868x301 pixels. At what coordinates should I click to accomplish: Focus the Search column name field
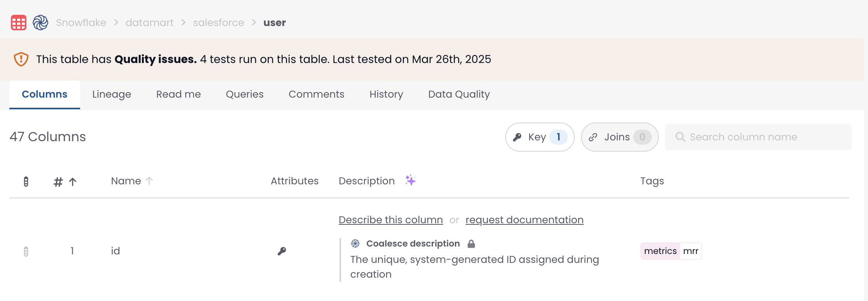point(758,137)
